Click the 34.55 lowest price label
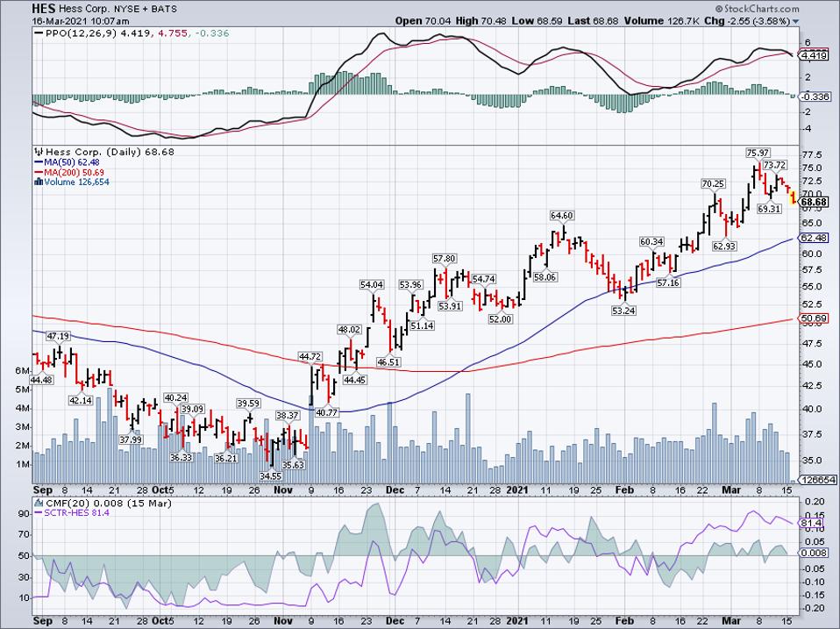This screenshot has height=629, width=840. [271, 475]
